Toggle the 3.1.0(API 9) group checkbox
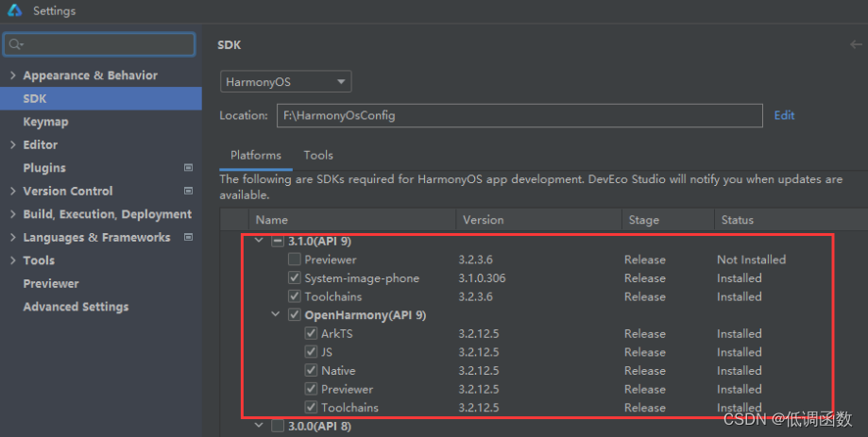 [x=278, y=242]
